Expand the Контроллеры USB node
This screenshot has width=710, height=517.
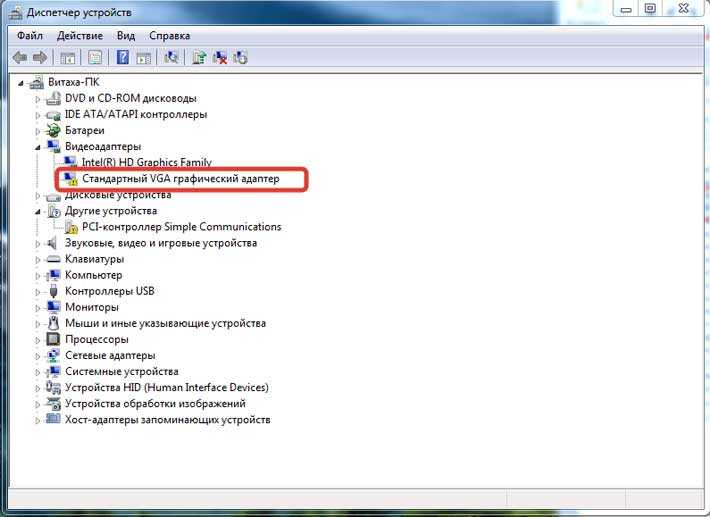38,292
